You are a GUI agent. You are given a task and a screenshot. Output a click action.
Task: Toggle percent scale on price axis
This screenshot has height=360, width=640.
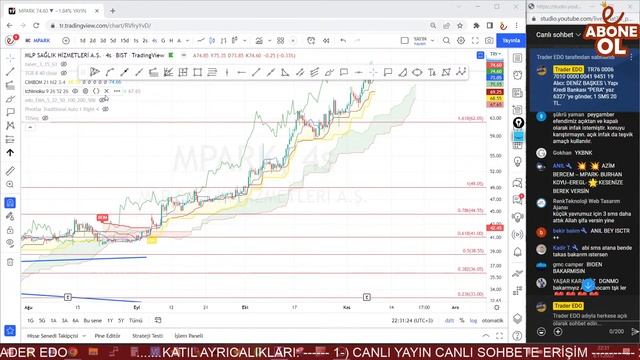(462, 320)
